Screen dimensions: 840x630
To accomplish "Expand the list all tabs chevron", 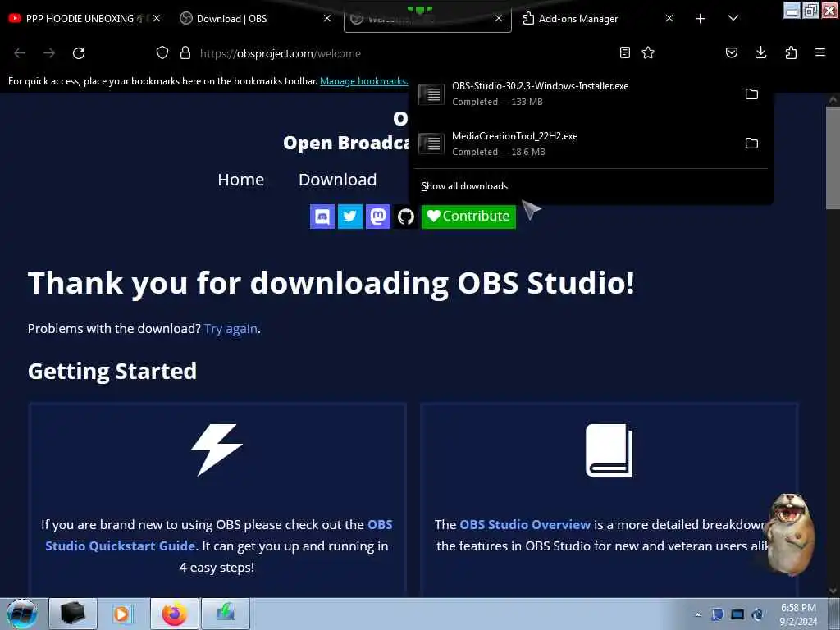I will pos(733,18).
